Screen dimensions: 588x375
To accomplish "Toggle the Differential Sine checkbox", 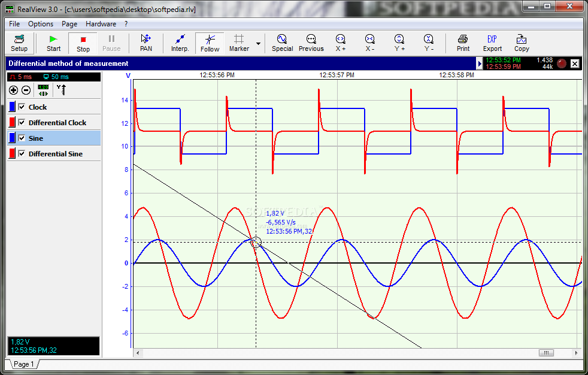I will click(x=22, y=154).
